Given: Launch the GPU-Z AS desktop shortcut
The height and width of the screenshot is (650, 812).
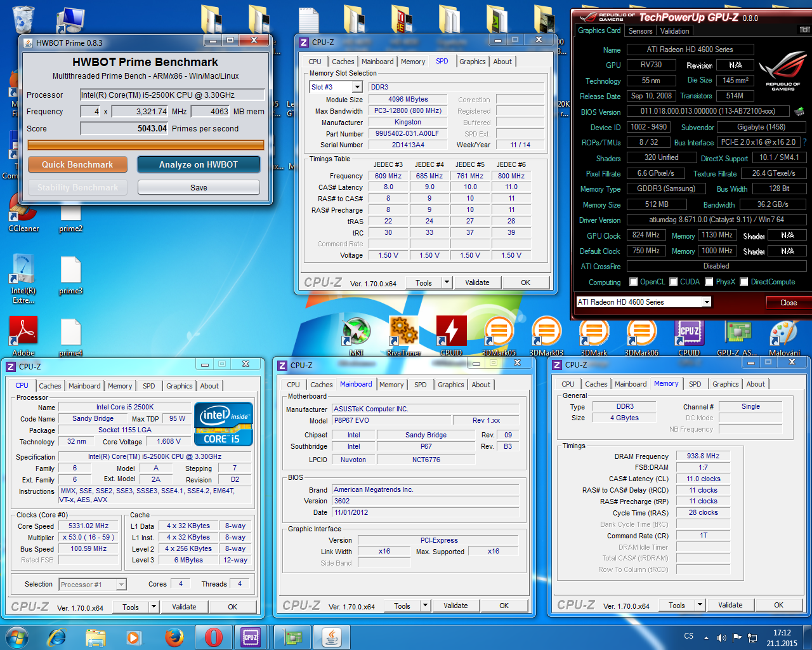Looking at the screenshot, I should click(x=737, y=336).
